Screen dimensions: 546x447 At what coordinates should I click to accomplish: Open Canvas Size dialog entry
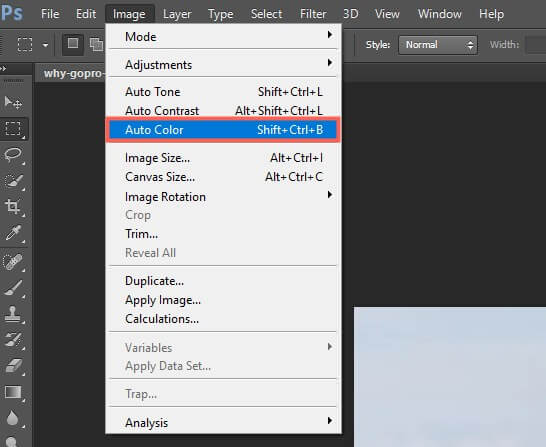pos(223,177)
